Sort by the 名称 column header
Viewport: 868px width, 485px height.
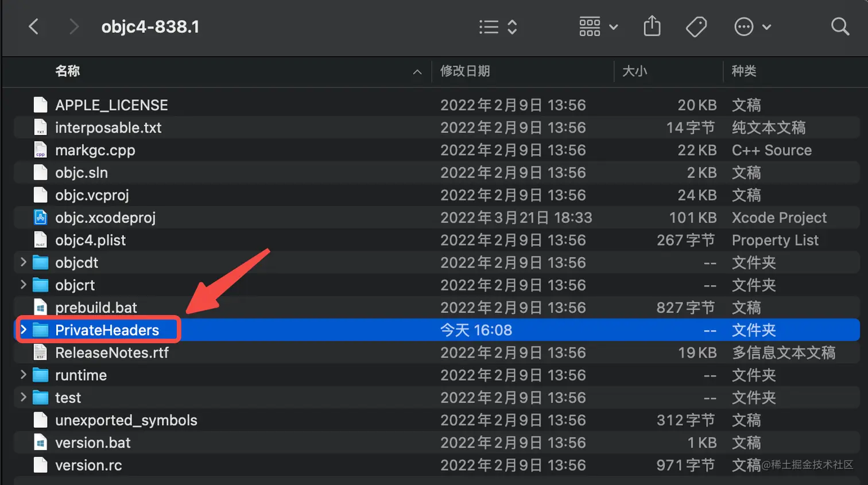pos(68,71)
